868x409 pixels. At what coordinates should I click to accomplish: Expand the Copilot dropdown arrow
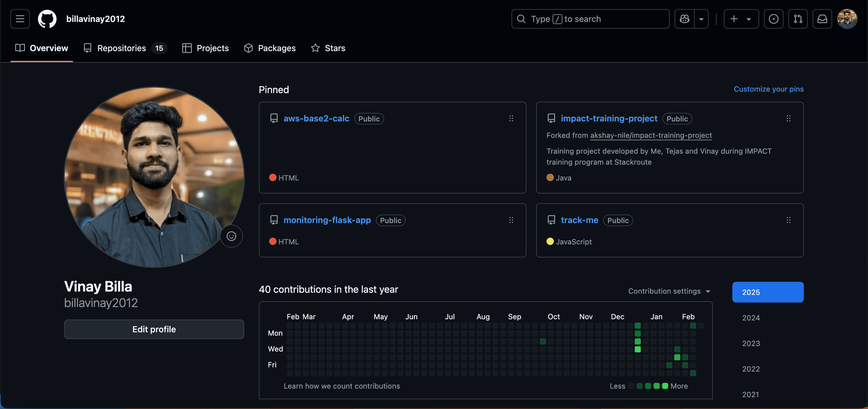click(x=701, y=19)
